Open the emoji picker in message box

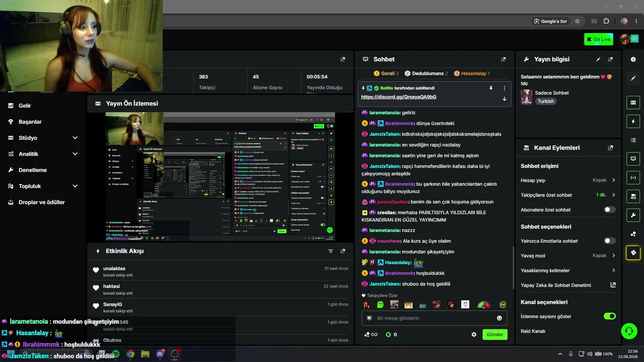click(499, 318)
